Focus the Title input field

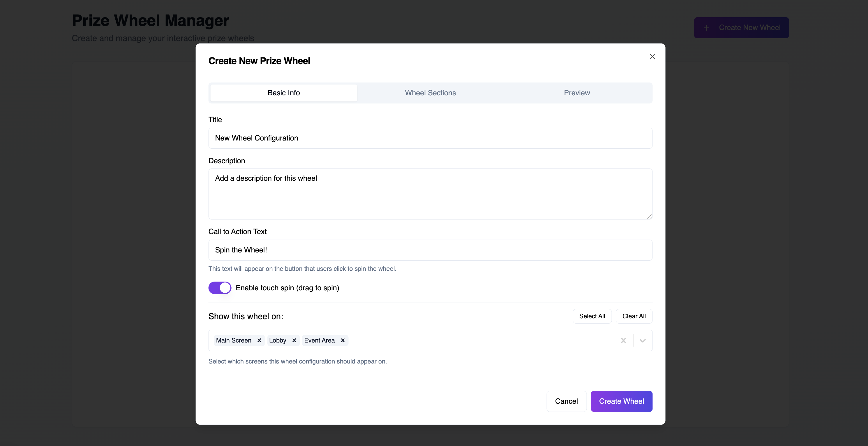point(430,138)
